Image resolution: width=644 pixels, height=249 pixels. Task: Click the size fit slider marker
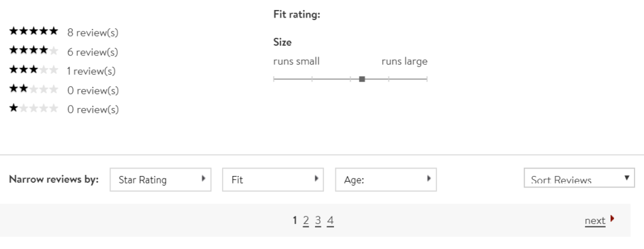(x=362, y=79)
